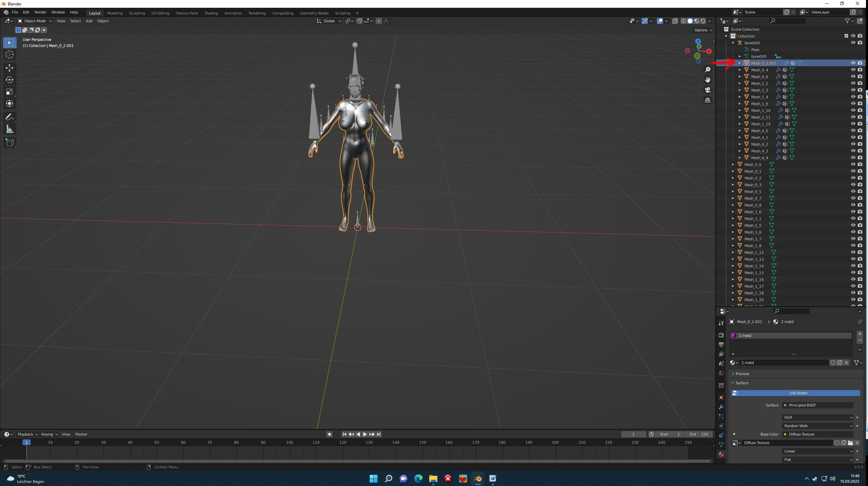
Task: Collapse bone000 armature in outliner
Action: pyautogui.click(x=733, y=43)
